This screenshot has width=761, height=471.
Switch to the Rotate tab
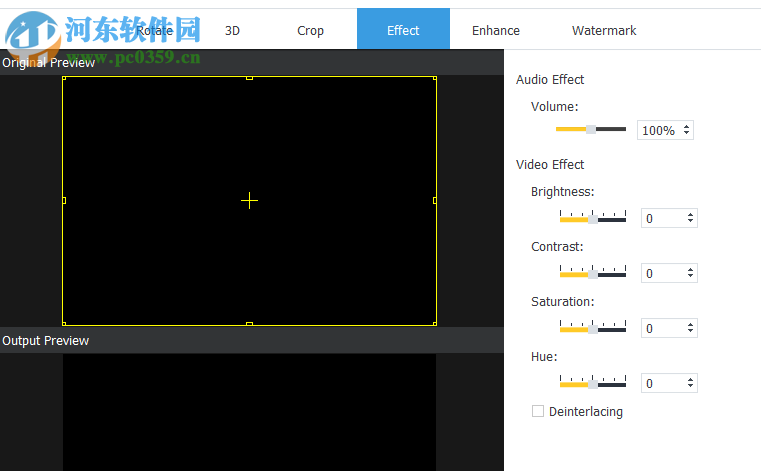154,31
